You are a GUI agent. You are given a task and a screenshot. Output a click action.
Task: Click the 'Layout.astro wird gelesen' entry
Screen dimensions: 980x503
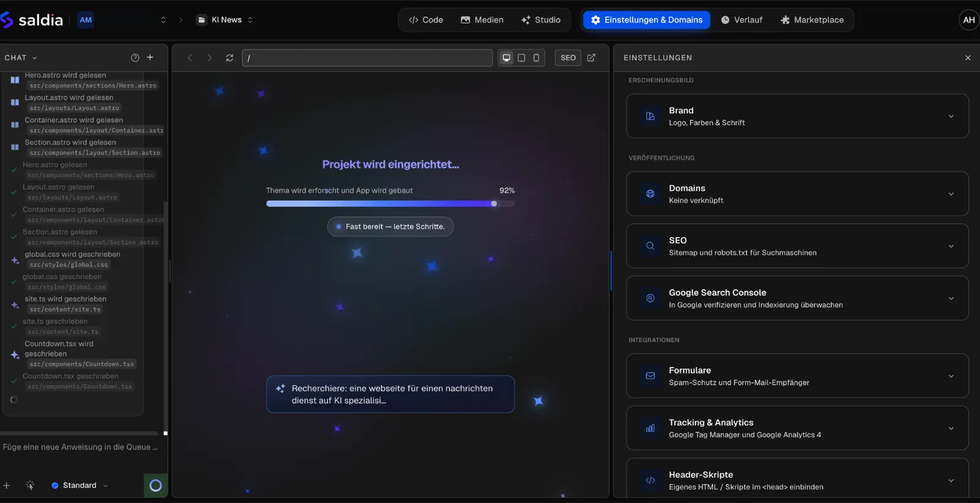pyautogui.click(x=69, y=97)
